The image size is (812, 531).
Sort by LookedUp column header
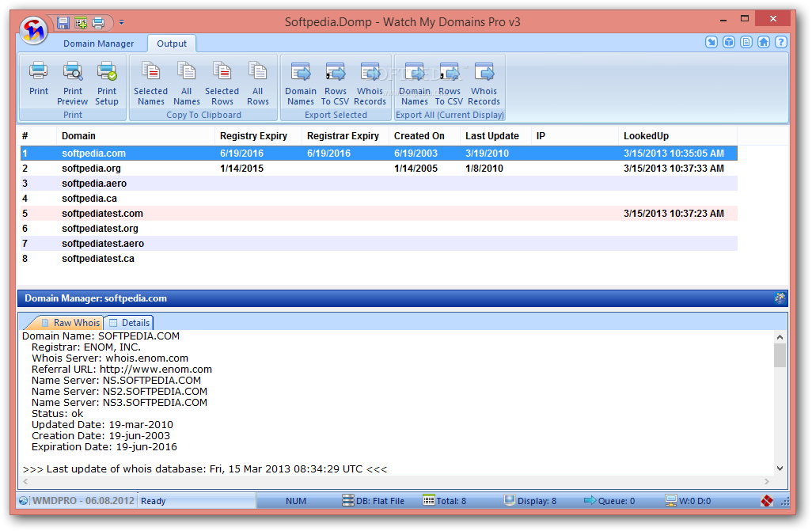coord(677,136)
